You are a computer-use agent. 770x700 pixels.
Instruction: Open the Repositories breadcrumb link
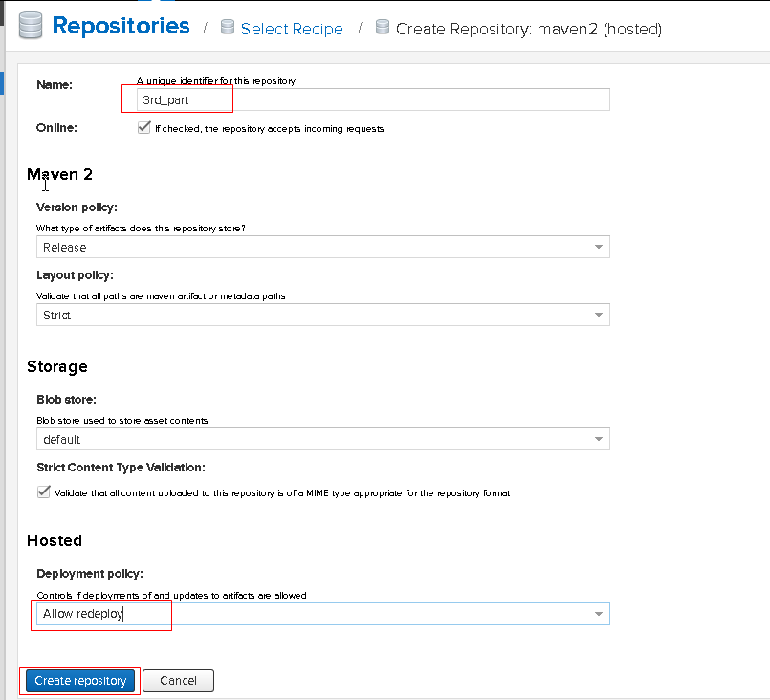tap(121, 26)
